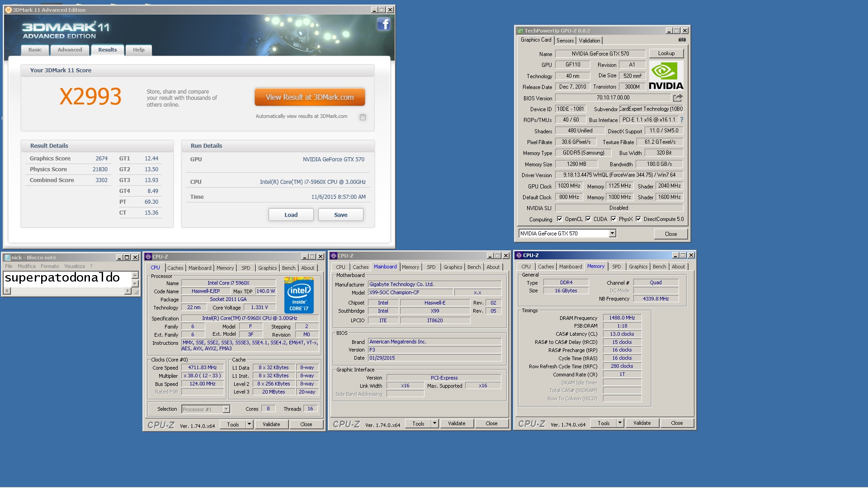Click Validate in CPU-Z CPU window
Screen dimensions: 868x488
(271, 424)
